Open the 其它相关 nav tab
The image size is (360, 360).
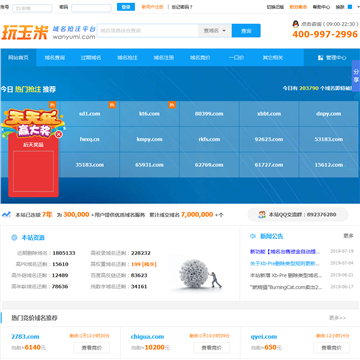tap(273, 58)
